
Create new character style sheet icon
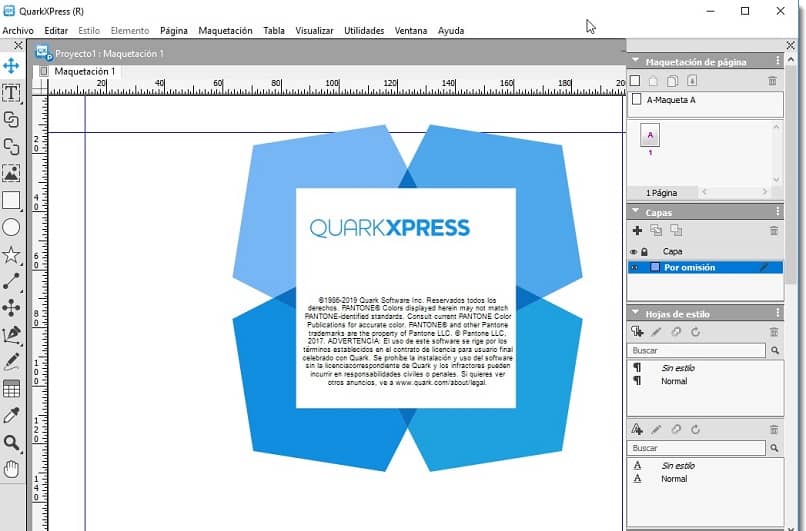pos(637,429)
